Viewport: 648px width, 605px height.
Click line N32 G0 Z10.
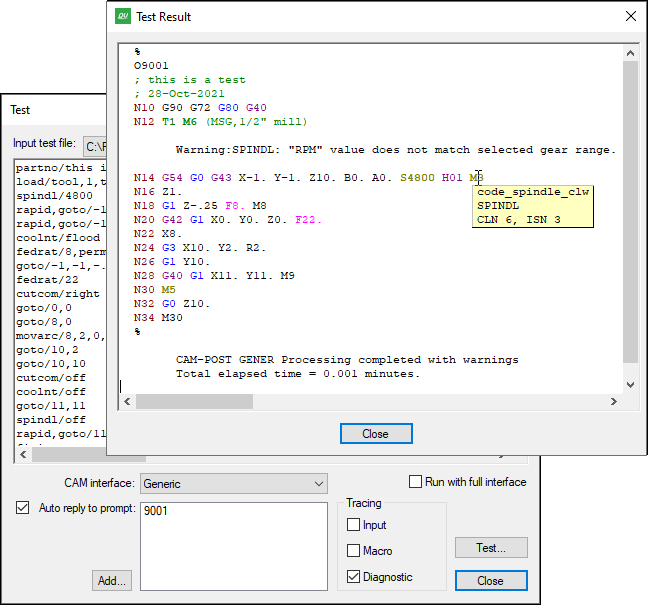pos(172,304)
